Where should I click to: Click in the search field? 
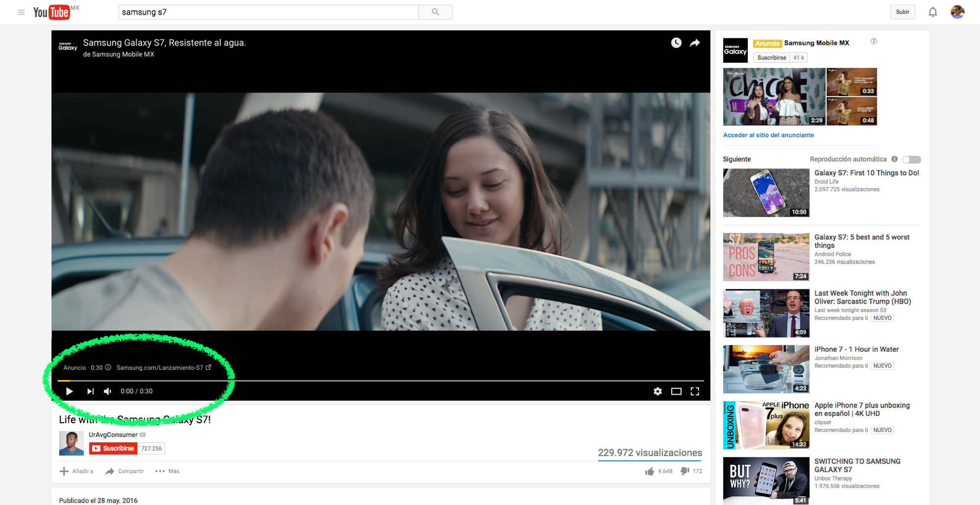click(269, 12)
